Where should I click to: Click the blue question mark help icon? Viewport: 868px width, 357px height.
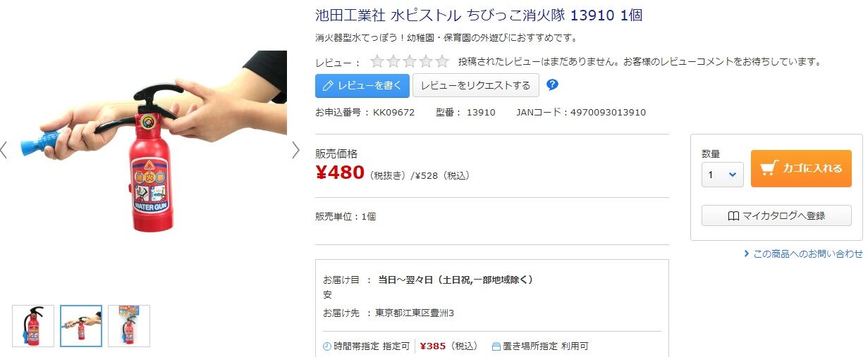553,85
